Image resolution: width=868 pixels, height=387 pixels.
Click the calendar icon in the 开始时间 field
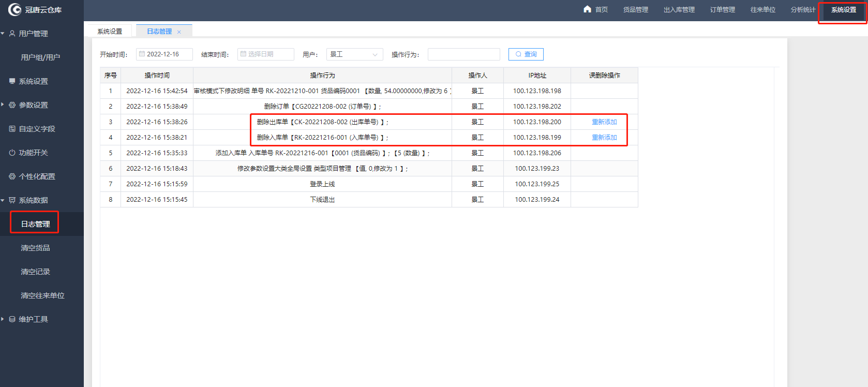pyautogui.click(x=142, y=54)
